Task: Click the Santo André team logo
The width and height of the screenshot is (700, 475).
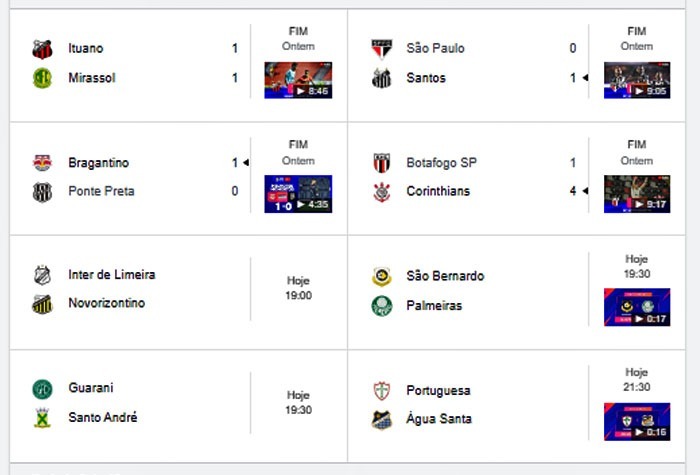Action: coord(42,418)
